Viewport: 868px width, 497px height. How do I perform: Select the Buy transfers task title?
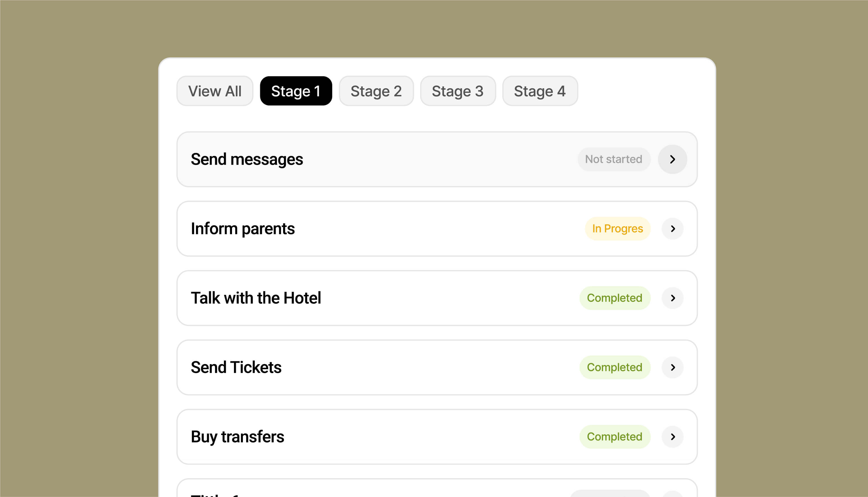(x=237, y=437)
